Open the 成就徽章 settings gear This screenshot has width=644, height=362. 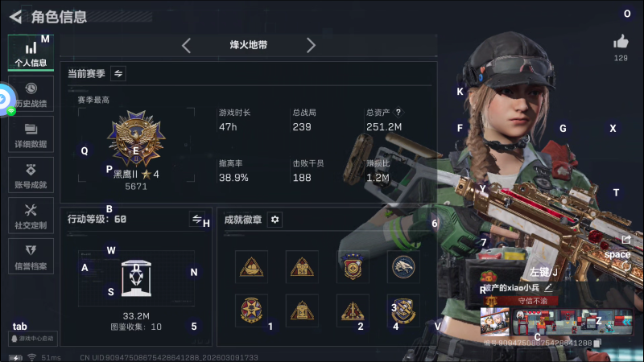(x=275, y=220)
